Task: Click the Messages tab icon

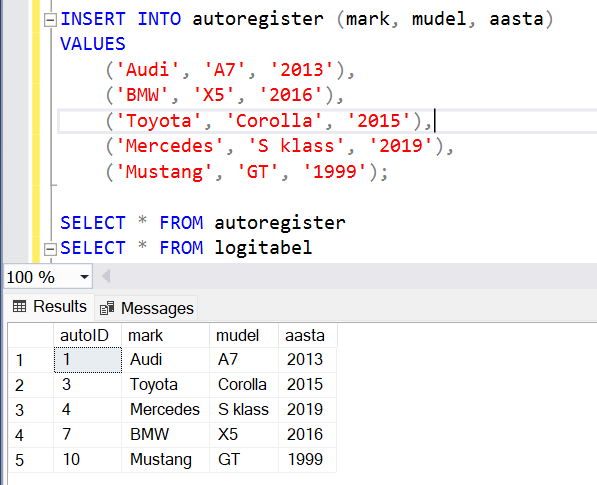Action: pyautogui.click(x=107, y=308)
